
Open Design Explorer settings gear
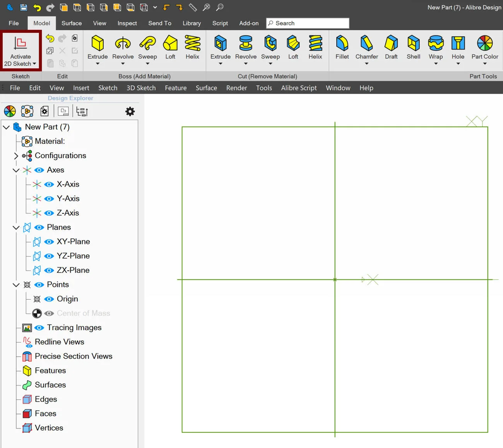[130, 112]
